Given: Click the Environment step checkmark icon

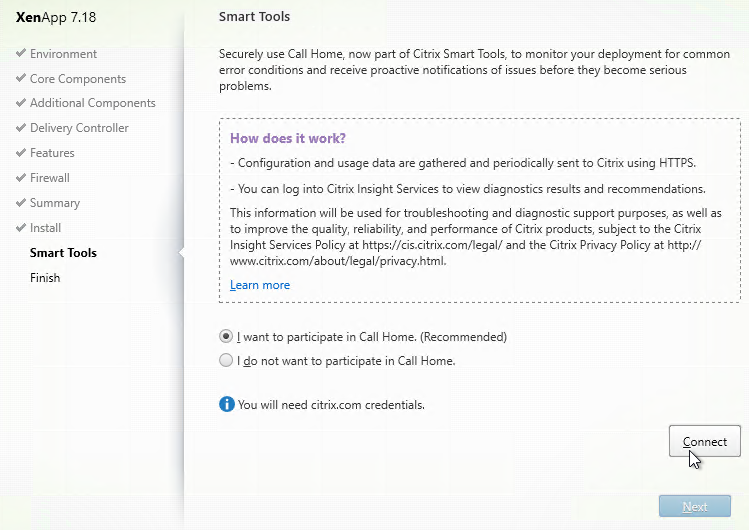Looking at the screenshot, I should tap(21, 53).
